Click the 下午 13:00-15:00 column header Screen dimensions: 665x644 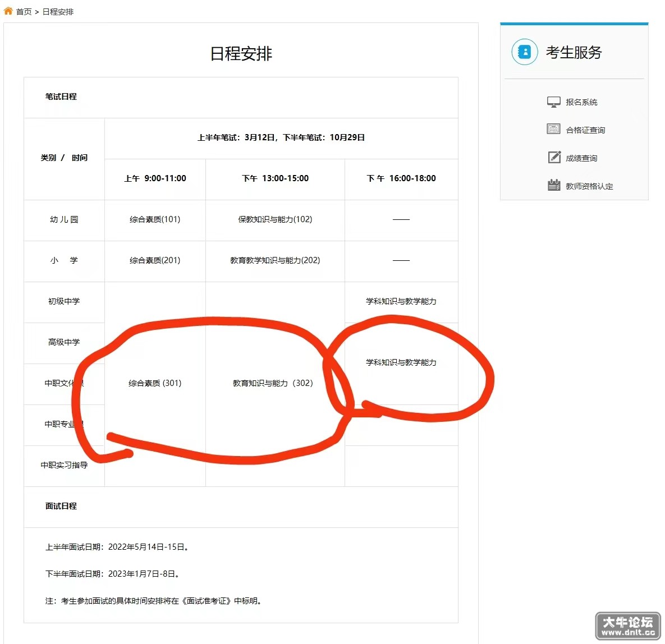coord(275,178)
